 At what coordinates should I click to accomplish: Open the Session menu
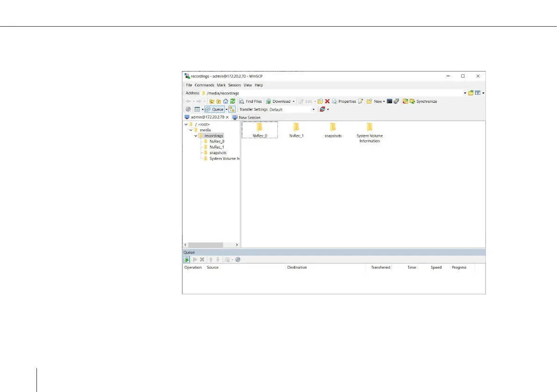tap(234, 85)
